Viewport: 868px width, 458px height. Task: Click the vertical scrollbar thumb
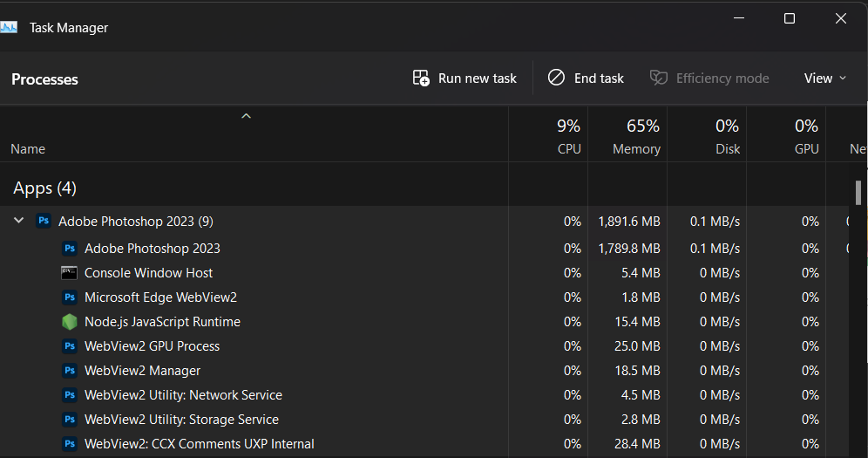pyautogui.click(x=858, y=193)
